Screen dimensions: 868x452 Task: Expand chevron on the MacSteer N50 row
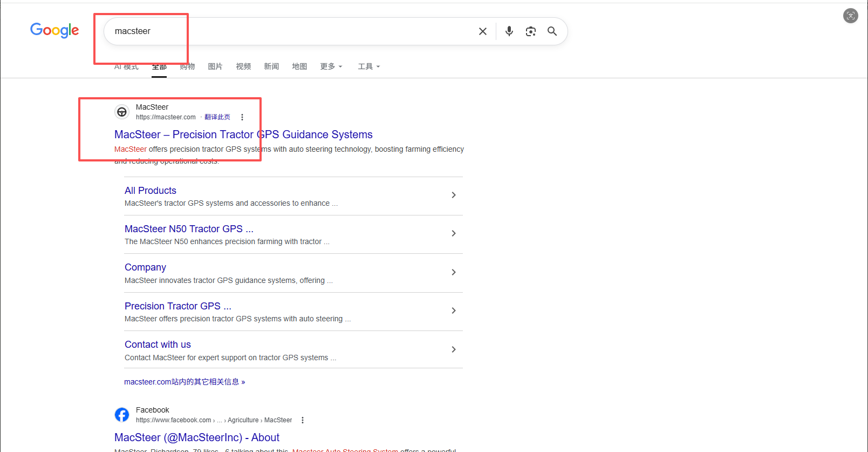click(454, 233)
